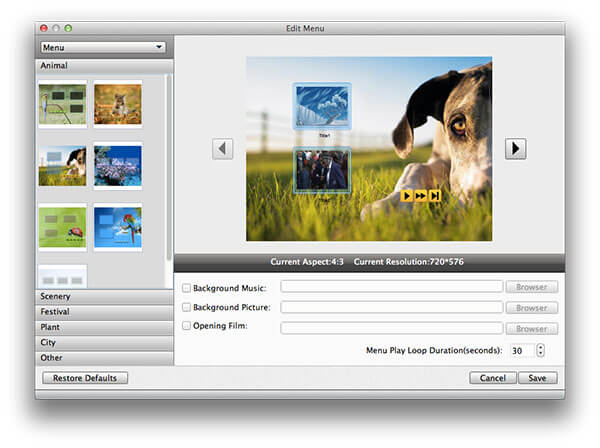Collapse the Animal category
The width and height of the screenshot is (600, 448).
[104, 66]
